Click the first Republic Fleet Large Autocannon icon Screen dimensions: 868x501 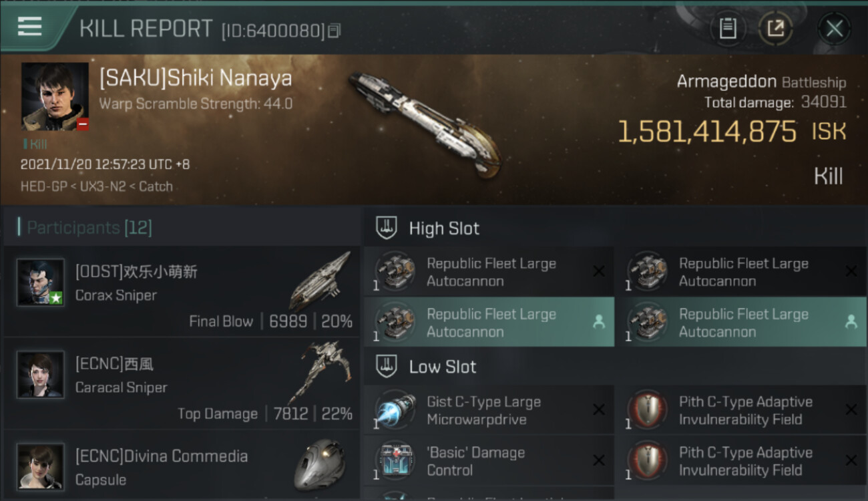(395, 272)
